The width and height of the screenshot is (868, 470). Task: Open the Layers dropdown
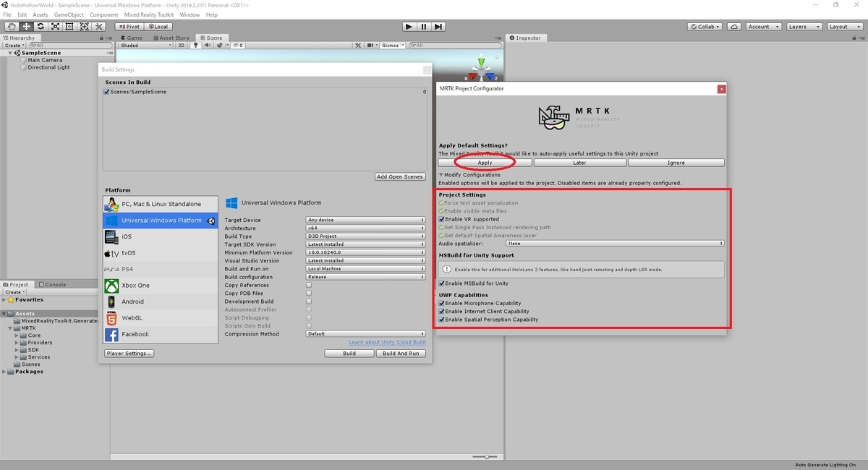[x=803, y=27]
